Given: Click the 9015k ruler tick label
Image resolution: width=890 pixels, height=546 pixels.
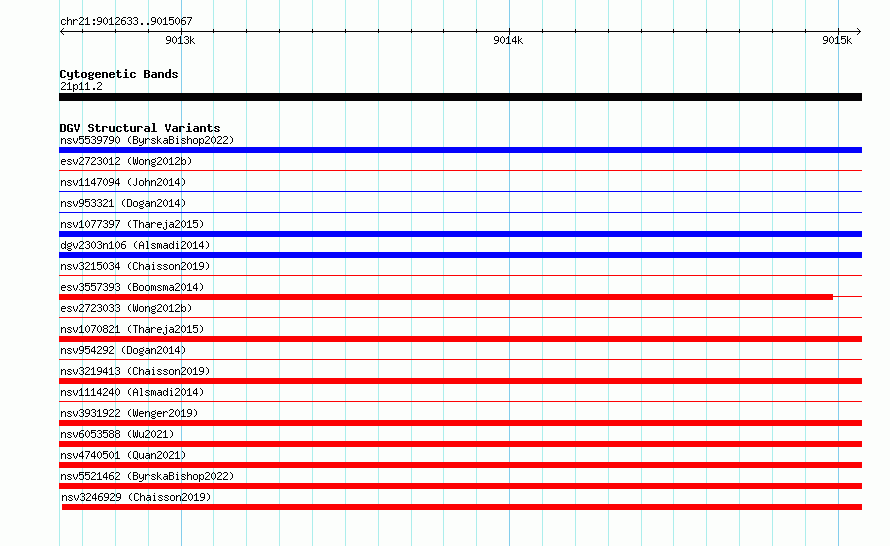Looking at the screenshot, I should tap(837, 40).
